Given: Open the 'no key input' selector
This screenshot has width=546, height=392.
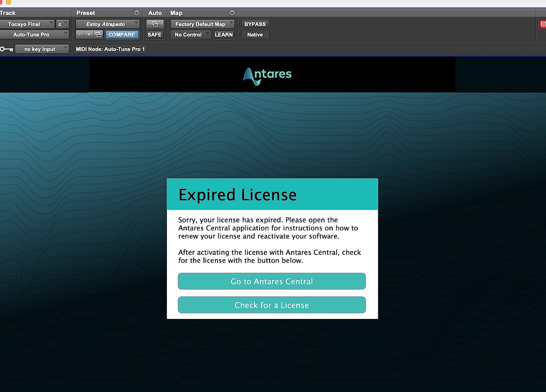Looking at the screenshot, I should click(42, 49).
